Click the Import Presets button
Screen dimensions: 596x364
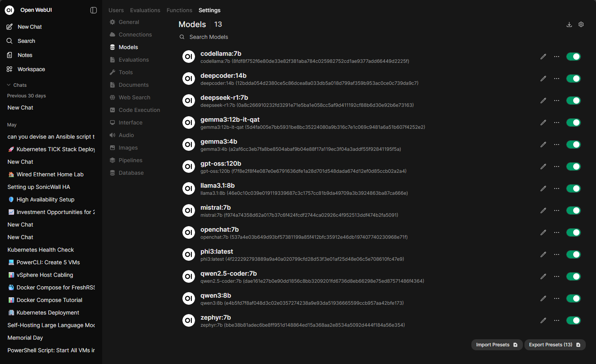tap(497, 345)
